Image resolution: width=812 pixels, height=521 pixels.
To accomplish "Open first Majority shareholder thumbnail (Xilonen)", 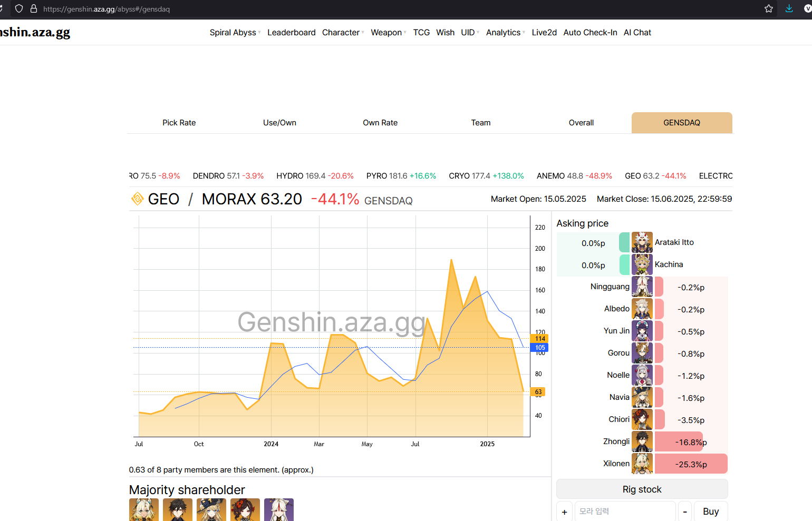I will (144, 509).
